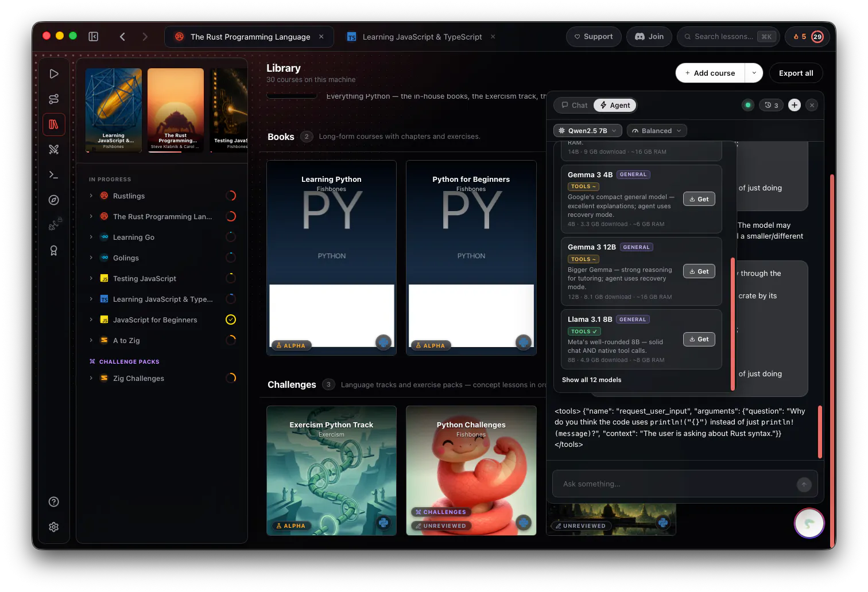Open the locked plug icon in left rail

pyautogui.click(x=53, y=225)
